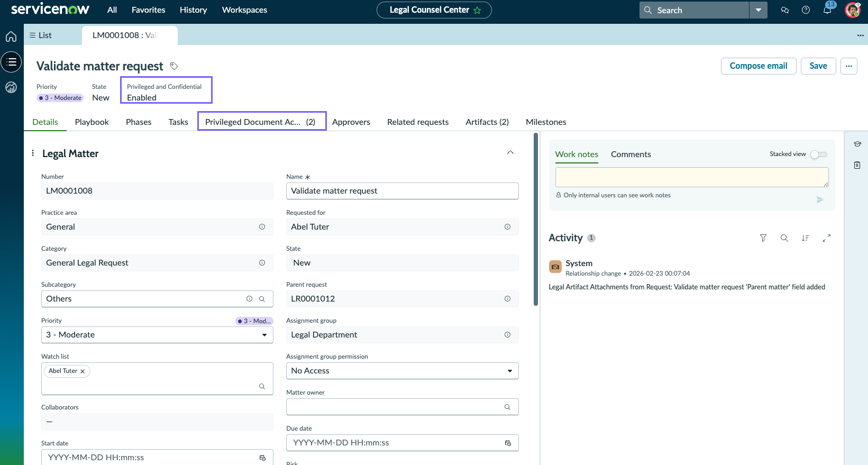Click the Save button
This screenshot has height=465, width=868.
818,66
